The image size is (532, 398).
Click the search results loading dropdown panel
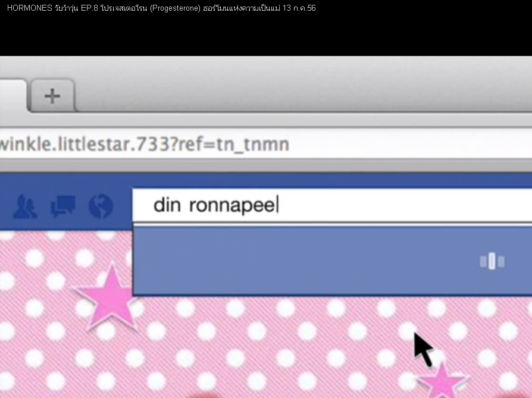tap(333, 261)
